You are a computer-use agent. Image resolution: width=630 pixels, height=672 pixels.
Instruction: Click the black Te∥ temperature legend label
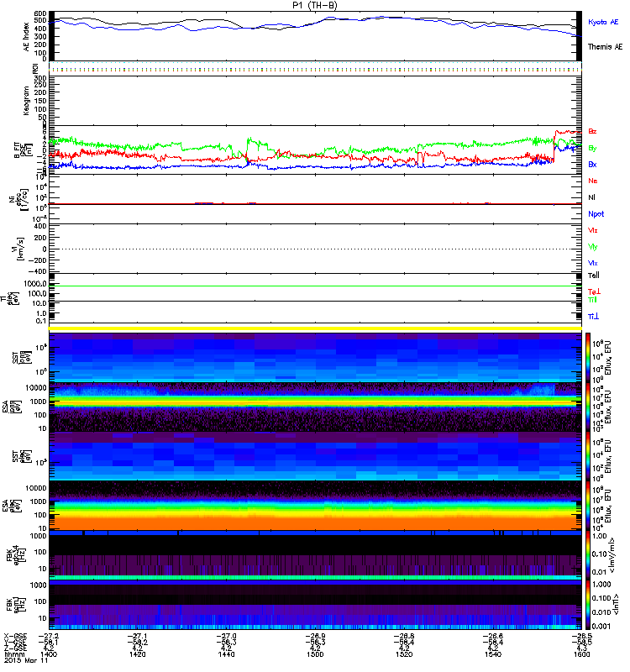(594, 275)
